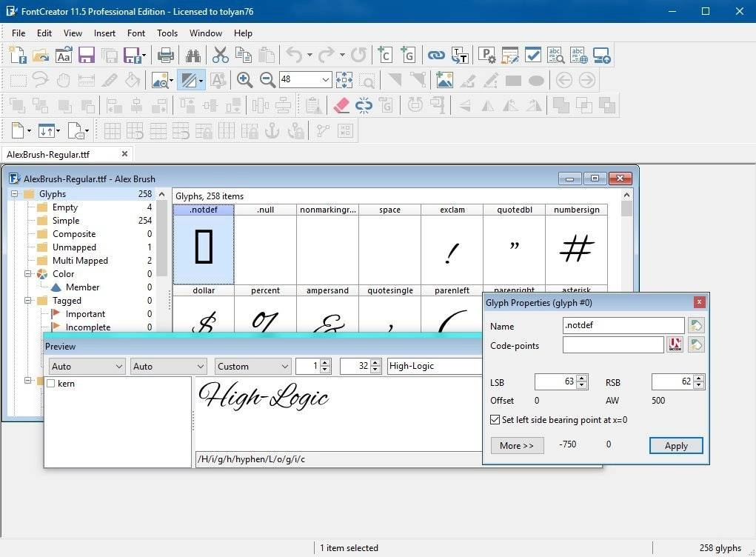
Task: Open a font with the Open folder icon
Action: [x=41, y=56]
